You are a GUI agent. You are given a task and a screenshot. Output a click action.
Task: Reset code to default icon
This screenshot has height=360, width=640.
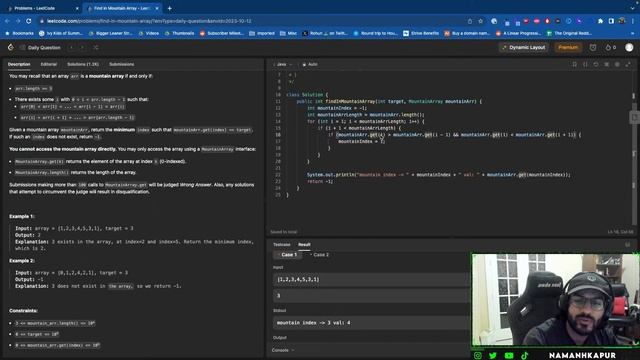[x=596, y=64]
